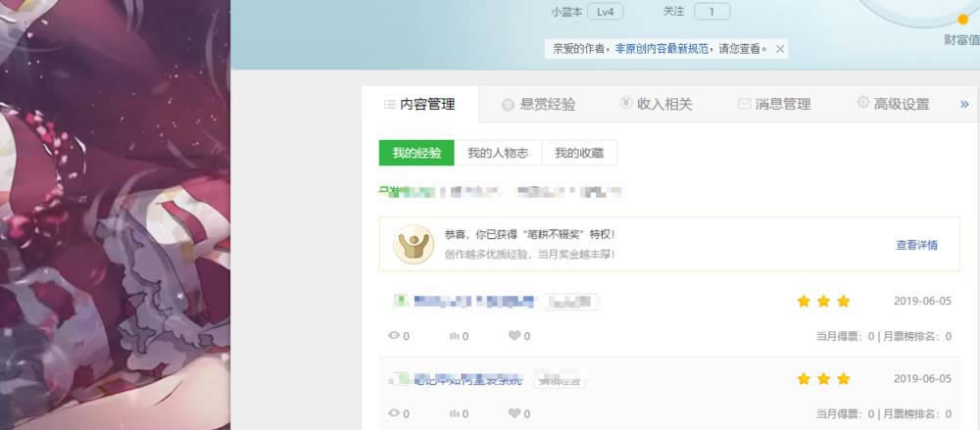
Task: Select the 我的收藏 sub-tab
Action: pos(579,153)
